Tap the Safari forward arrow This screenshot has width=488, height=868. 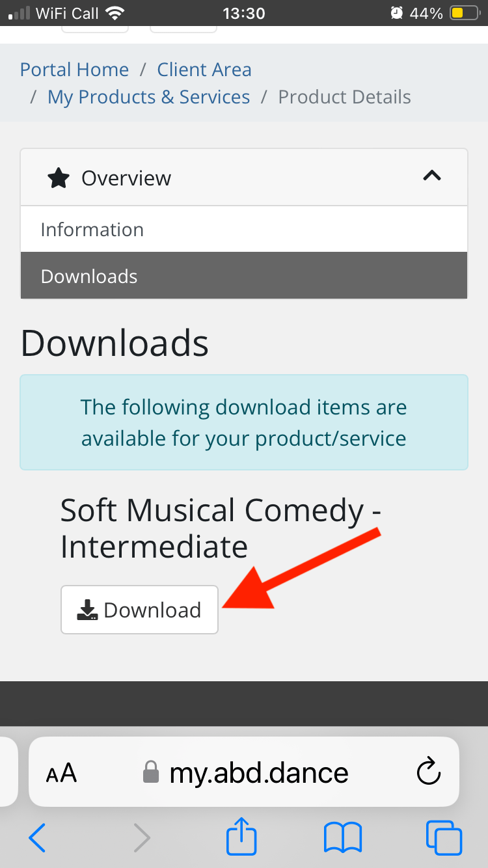pyautogui.click(x=141, y=837)
